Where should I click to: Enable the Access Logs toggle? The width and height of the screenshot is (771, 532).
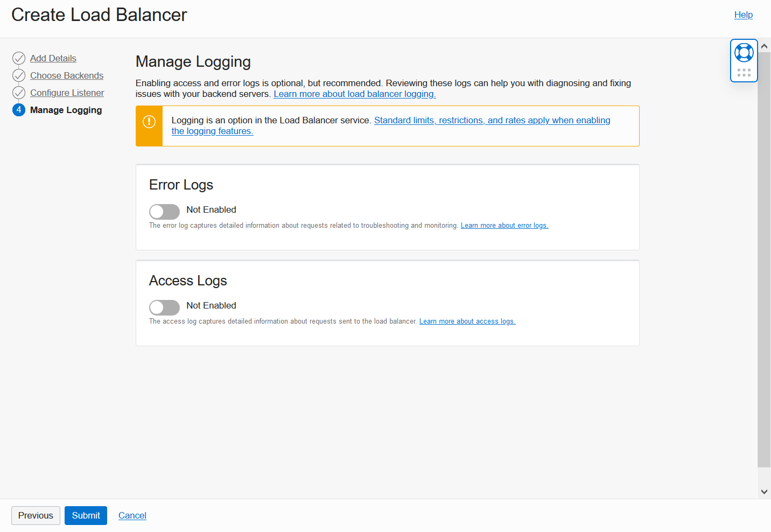coord(164,307)
